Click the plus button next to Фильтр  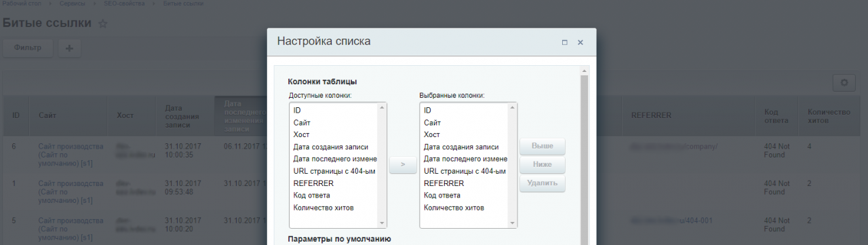pos(69,48)
